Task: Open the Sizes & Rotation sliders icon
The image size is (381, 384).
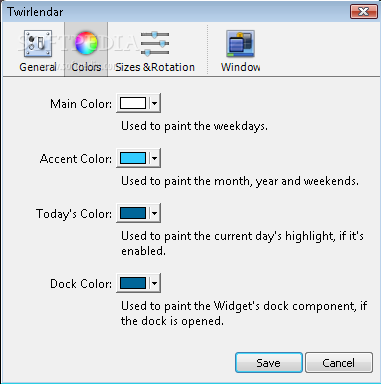Action: [x=155, y=43]
